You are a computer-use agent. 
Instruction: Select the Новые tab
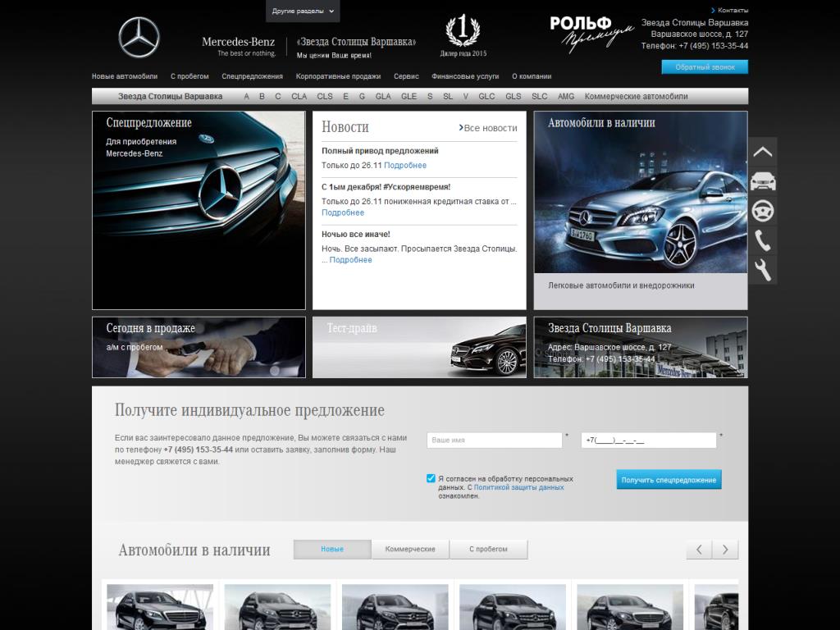[x=332, y=549]
